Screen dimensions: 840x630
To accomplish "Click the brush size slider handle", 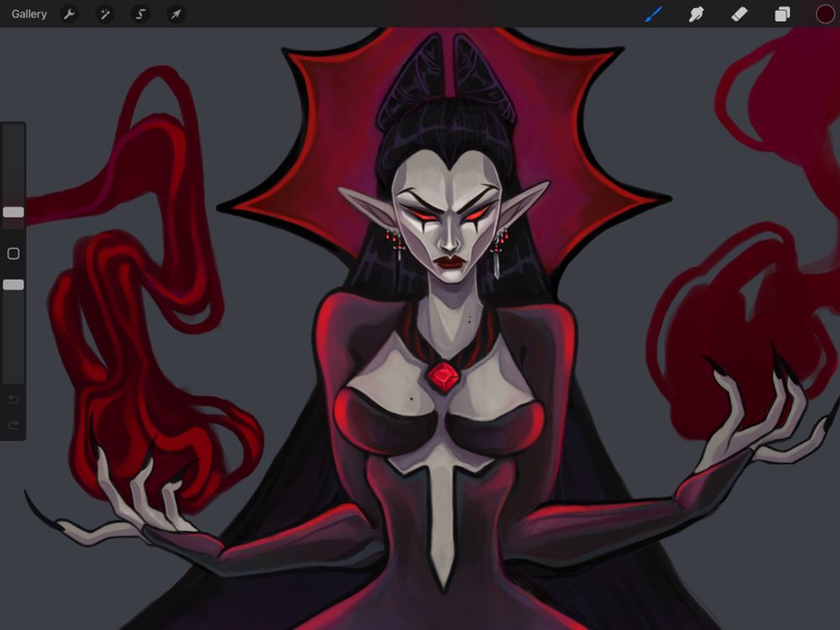I will click(13, 213).
